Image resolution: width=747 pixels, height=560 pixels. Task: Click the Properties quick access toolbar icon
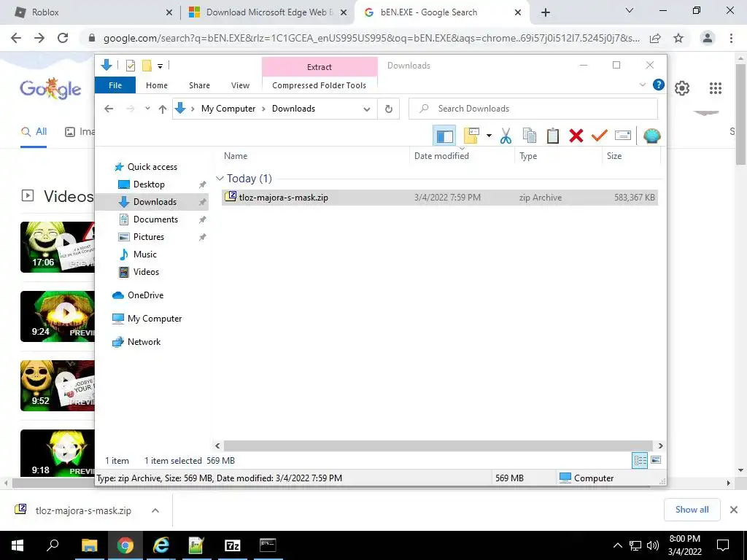(130, 66)
